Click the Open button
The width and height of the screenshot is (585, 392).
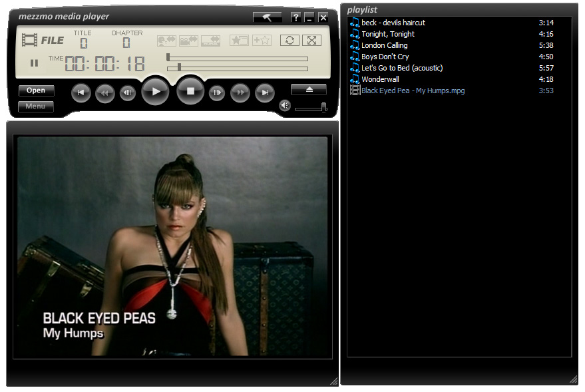coord(36,91)
